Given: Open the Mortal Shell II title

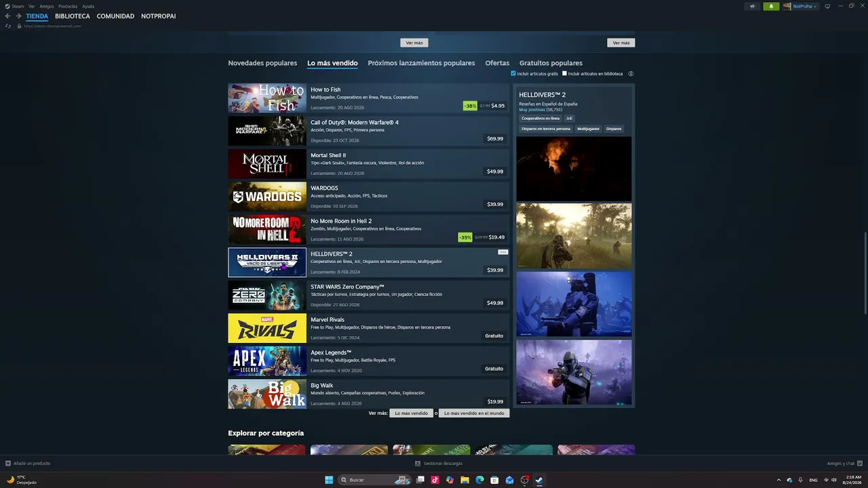Looking at the screenshot, I should pos(328,155).
